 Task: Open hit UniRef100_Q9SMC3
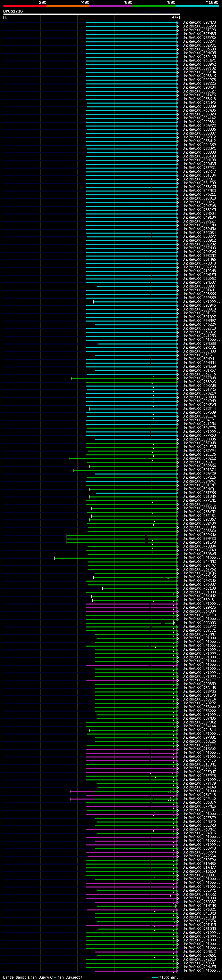[199, 23]
